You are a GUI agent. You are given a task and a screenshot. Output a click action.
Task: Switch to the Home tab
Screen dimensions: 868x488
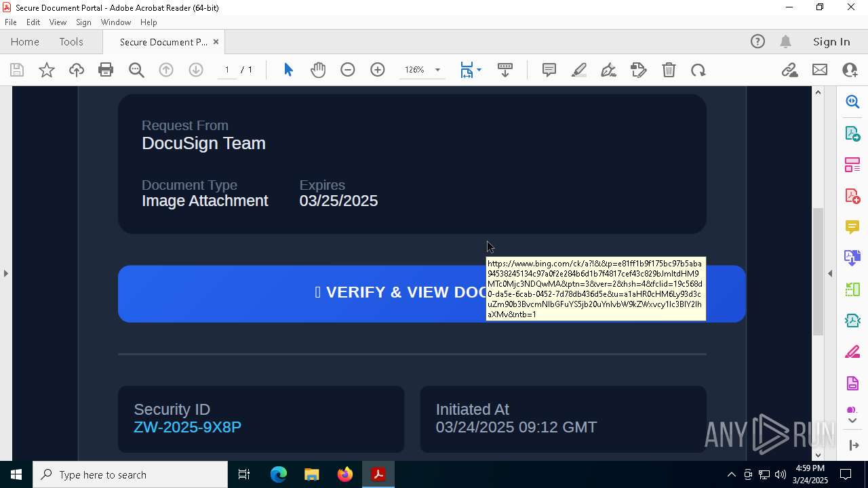[25, 41]
